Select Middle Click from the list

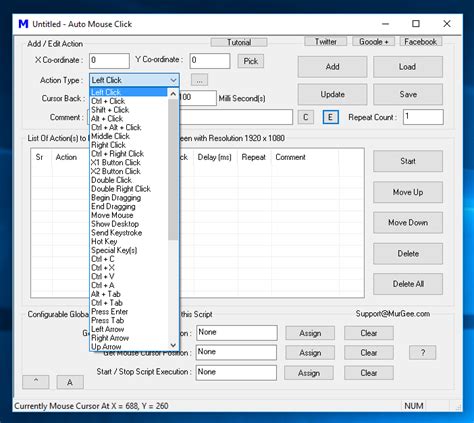click(x=129, y=136)
